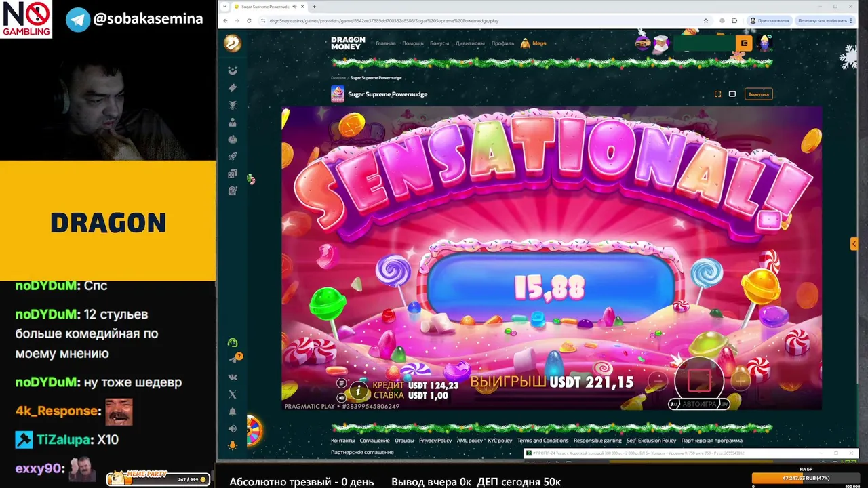The image size is (868, 488).
Task: Click the poker table window title bar
Action: (692, 453)
